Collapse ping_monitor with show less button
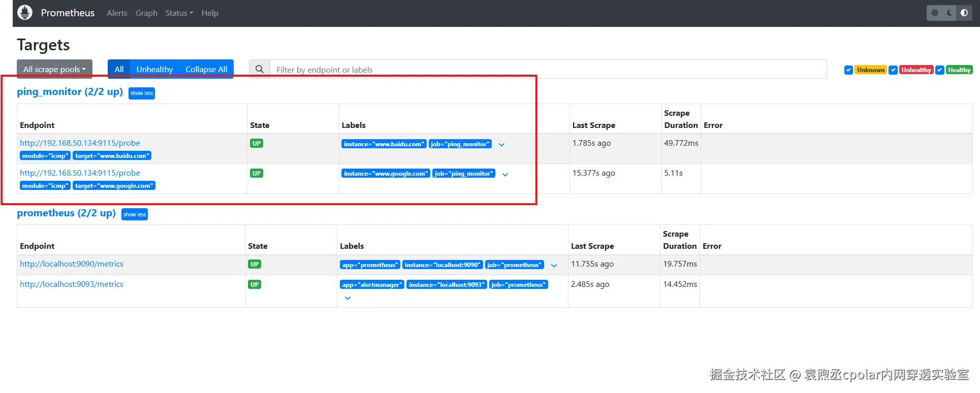This screenshot has width=980, height=393. coord(142,93)
